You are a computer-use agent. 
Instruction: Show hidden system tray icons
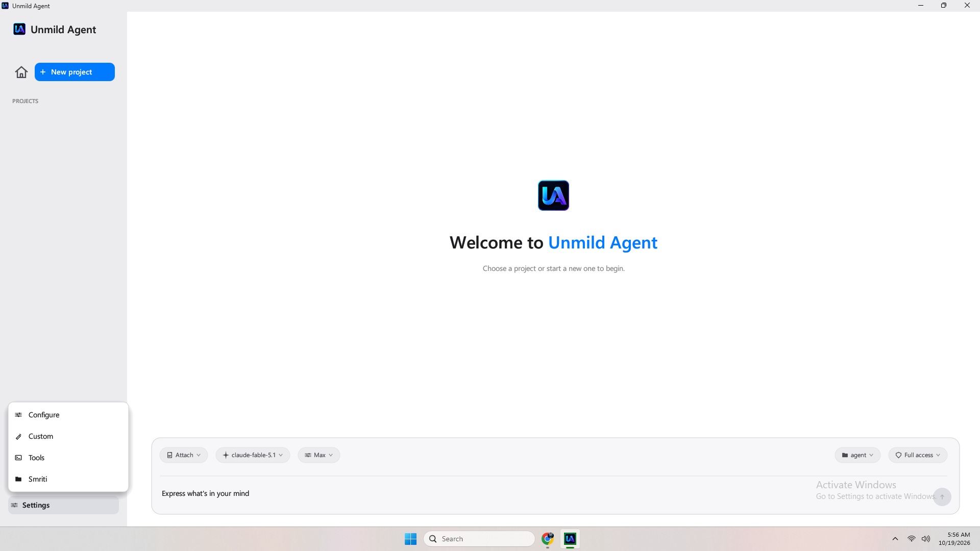895,539
